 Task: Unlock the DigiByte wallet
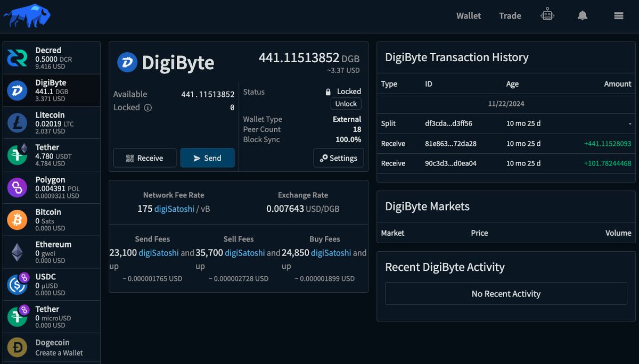tap(346, 104)
